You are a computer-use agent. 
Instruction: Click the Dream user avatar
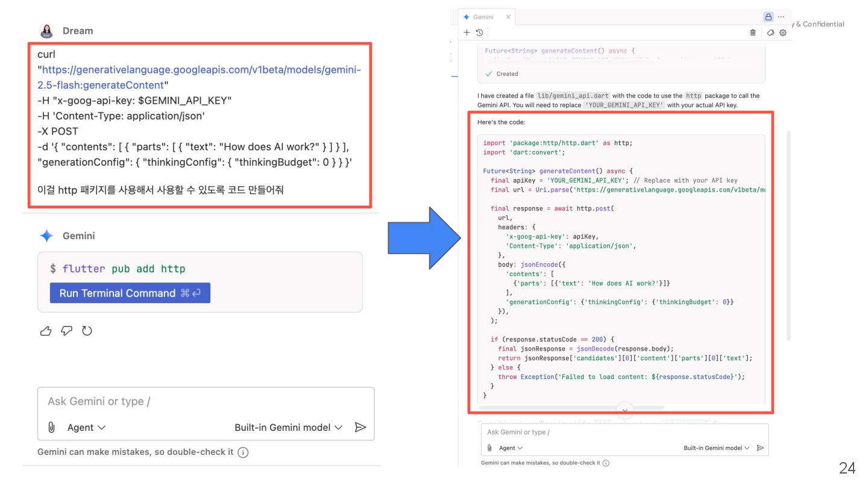[47, 31]
